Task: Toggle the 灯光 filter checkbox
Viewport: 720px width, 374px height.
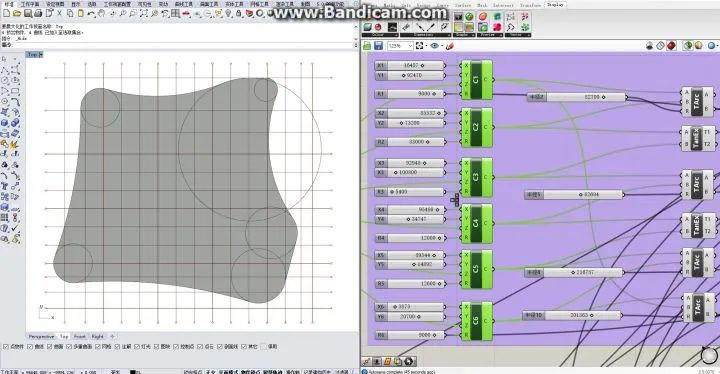Action: (137, 346)
